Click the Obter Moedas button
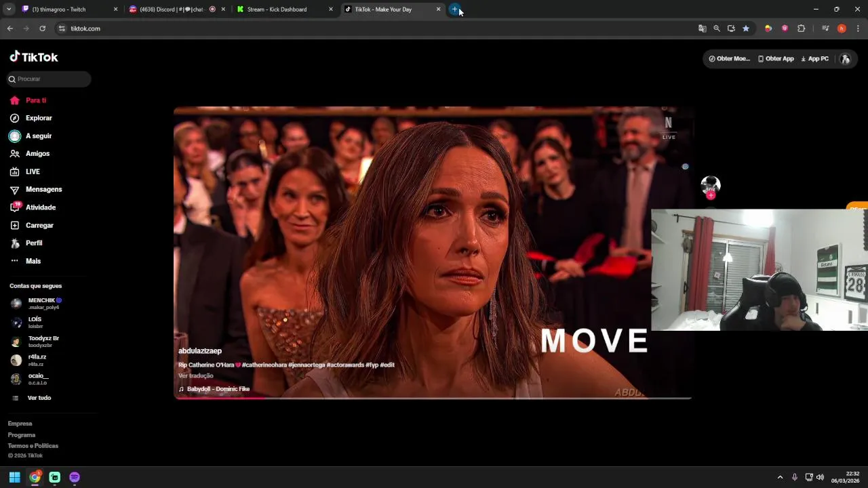Screen dimensions: 868x488 [x=729, y=59]
